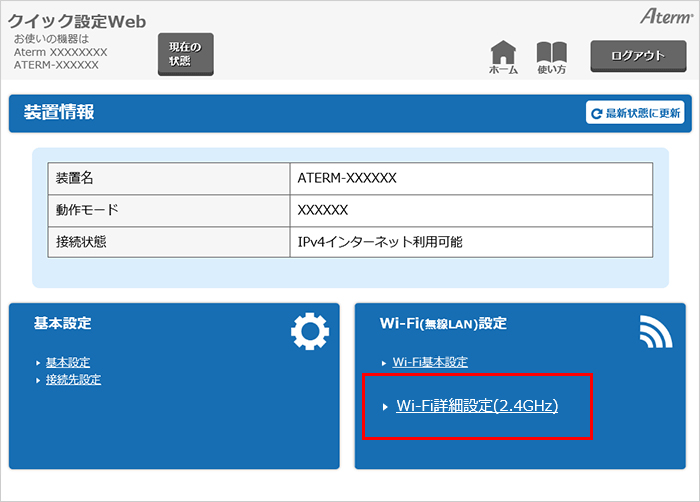Click the IPv4インターネット利用可能 status cell
Screen dimensions: 700x502
[380, 241]
